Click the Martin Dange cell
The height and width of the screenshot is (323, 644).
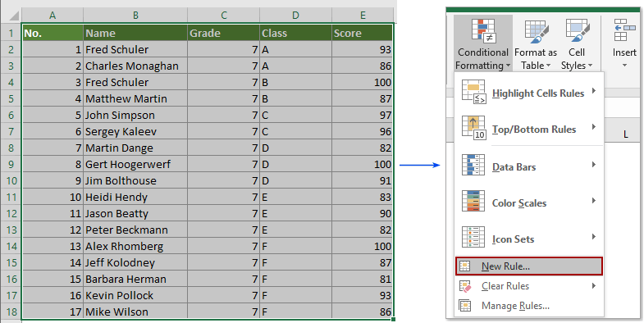tap(135, 148)
